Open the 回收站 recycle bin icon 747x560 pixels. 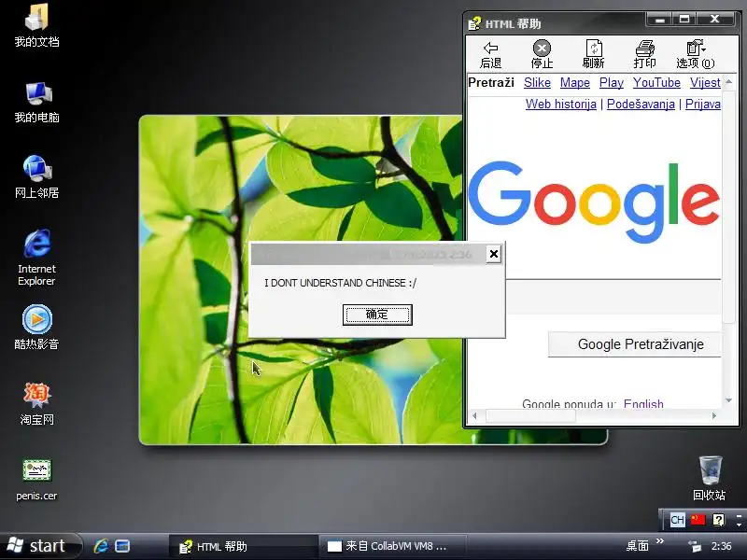(x=710, y=478)
